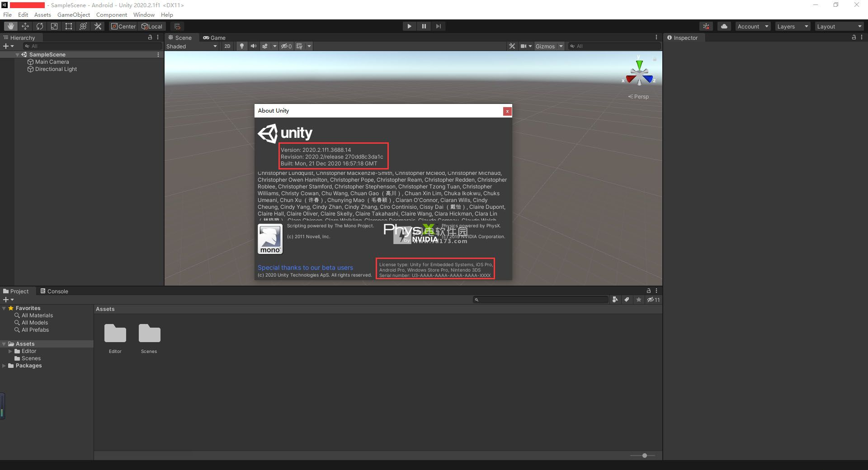Screen dimensions: 868x470
Task: Select the Move tool
Action: pyautogui.click(x=25, y=26)
